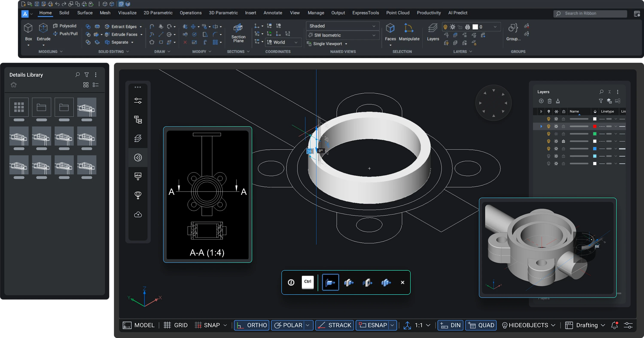The height and width of the screenshot is (338, 644).
Task: Click the Manipulate tool icon
Action: pyautogui.click(x=409, y=29)
